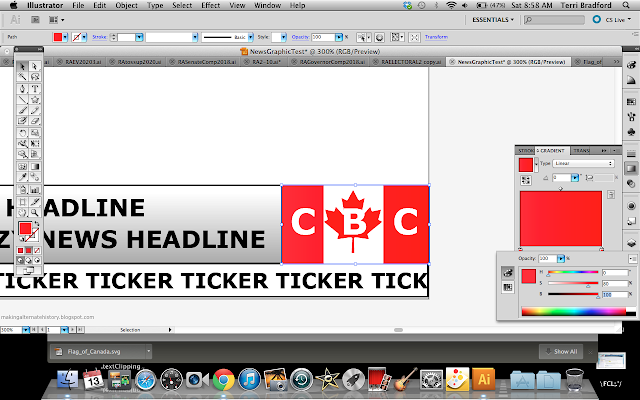Select the Artboard tool

pos(22,202)
